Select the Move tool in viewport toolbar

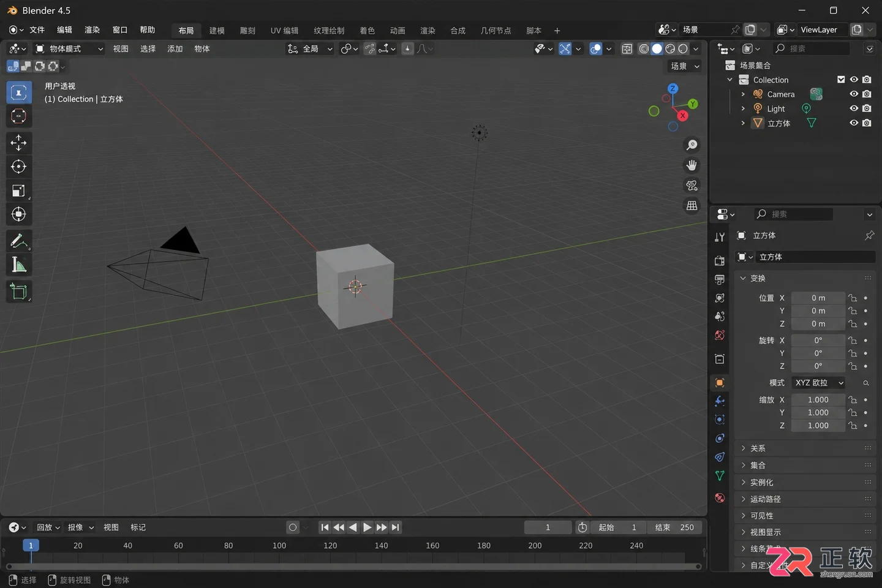pos(18,143)
